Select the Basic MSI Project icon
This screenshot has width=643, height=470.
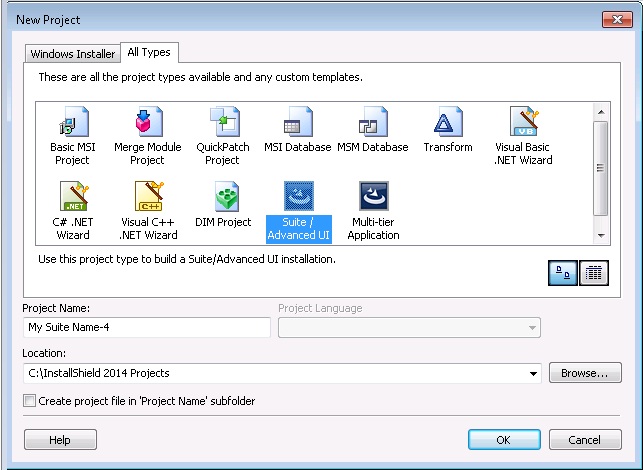click(x=70, y=124)
